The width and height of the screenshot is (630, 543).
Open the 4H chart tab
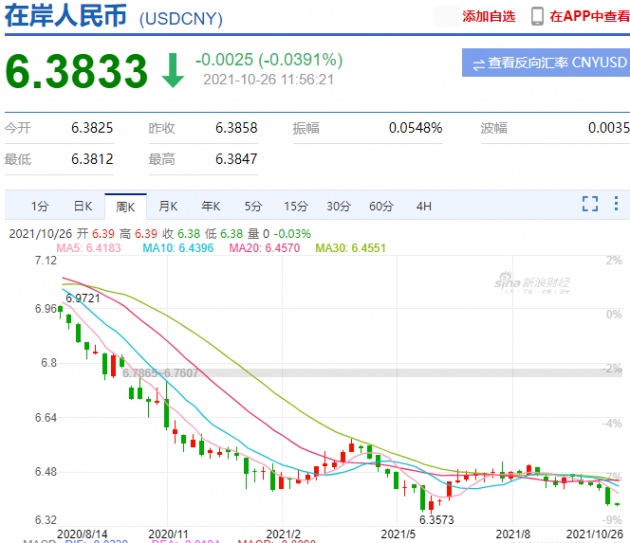[423, 207]
